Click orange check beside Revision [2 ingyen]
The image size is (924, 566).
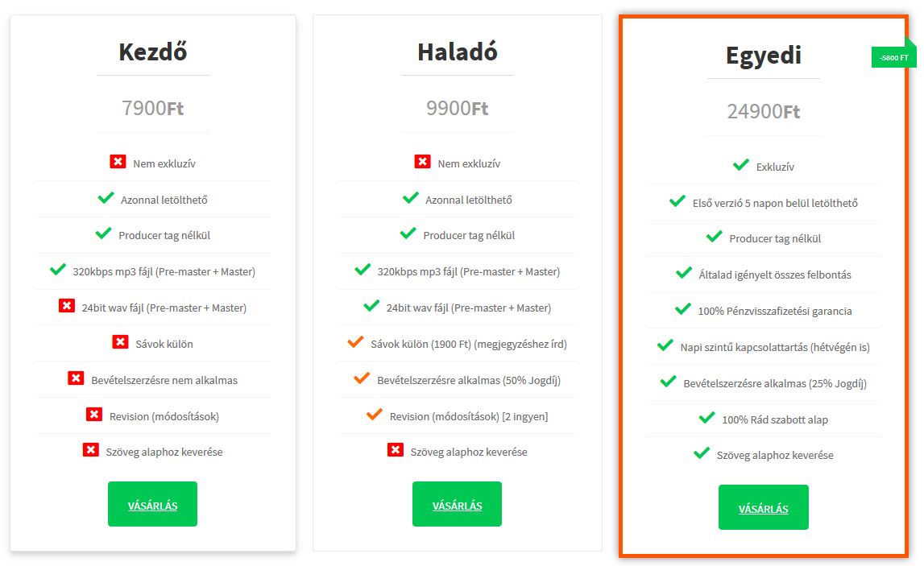pyautogui.click(x=374, y=415)
